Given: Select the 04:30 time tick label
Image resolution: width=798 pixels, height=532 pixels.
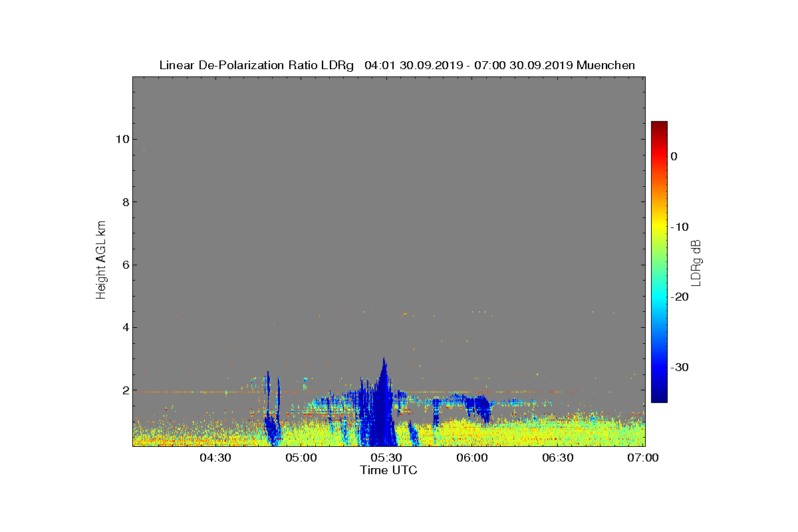Looking at the screenshot, I should coord(215,458).
